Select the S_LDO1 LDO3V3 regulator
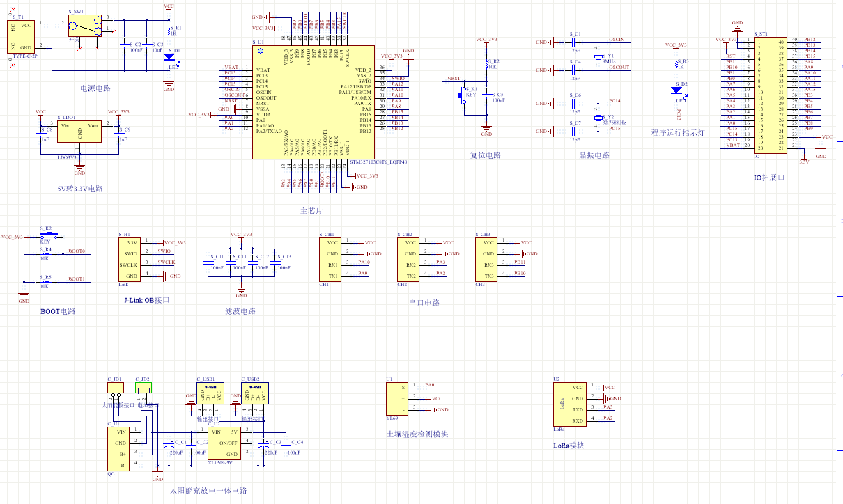The width and height of the screenshot is (843, 504). 80,132
